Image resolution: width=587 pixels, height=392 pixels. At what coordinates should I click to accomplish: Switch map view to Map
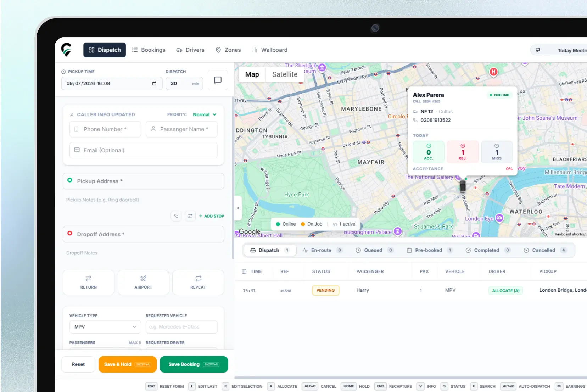click(252, 74)
